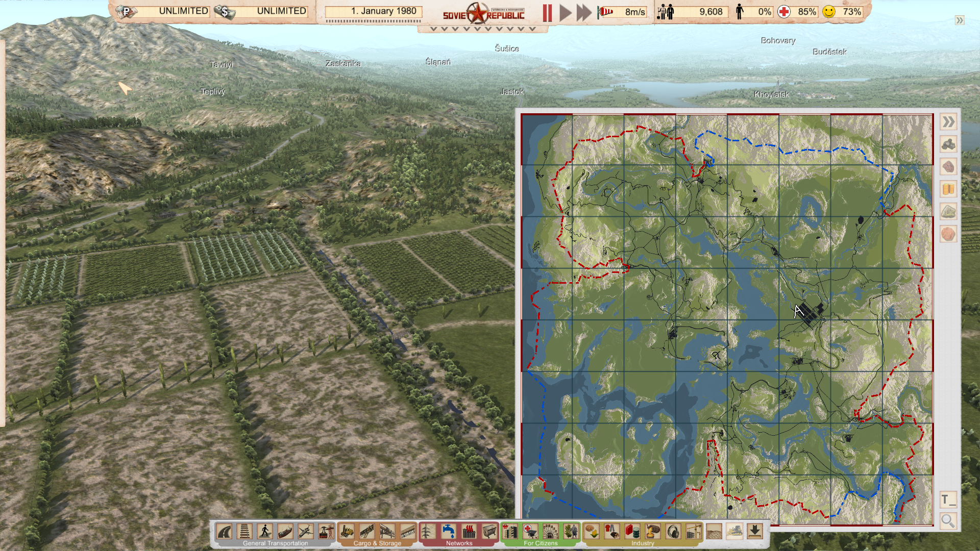Pause the game simulation
This screenshot has height=551, width=980.
tap(547, 13)
